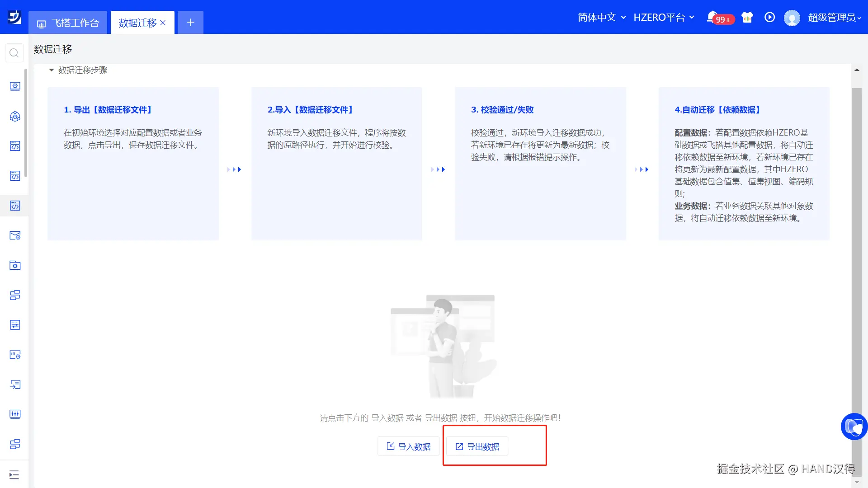Switch to the 飞搭工作台 tab
868x488 pixels.
click(x=68, y=23)
